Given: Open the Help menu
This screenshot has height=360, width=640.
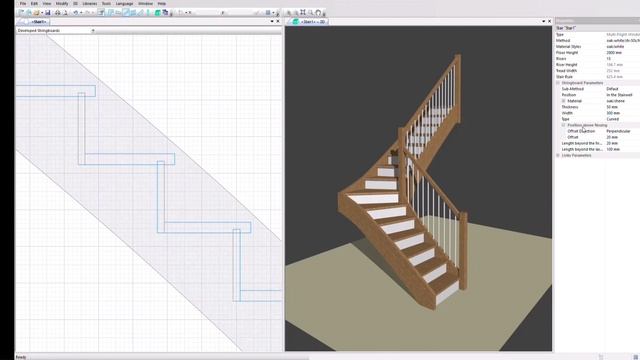Looking at the screenshot, I should [x=162, y=3].
